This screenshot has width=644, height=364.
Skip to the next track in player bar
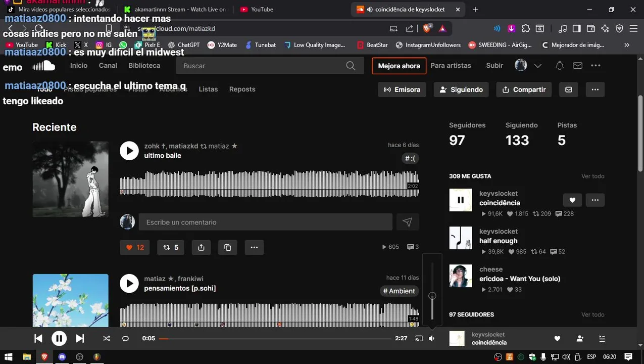click(x=80, y=339)
